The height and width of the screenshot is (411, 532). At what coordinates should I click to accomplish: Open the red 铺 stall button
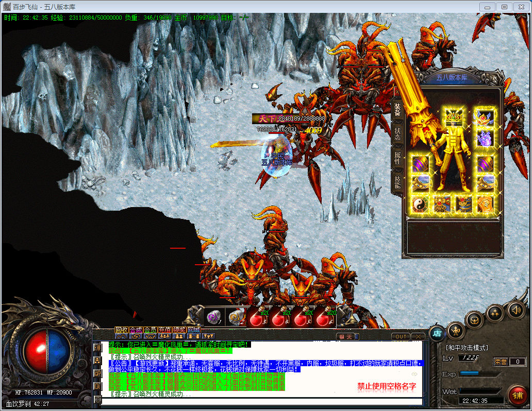pos(518,396)
